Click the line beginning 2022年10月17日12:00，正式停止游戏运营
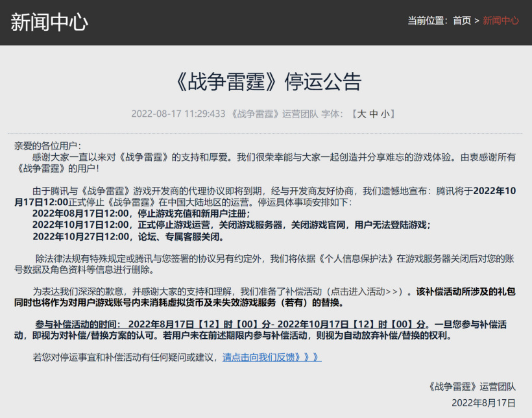 click(232, 225)
